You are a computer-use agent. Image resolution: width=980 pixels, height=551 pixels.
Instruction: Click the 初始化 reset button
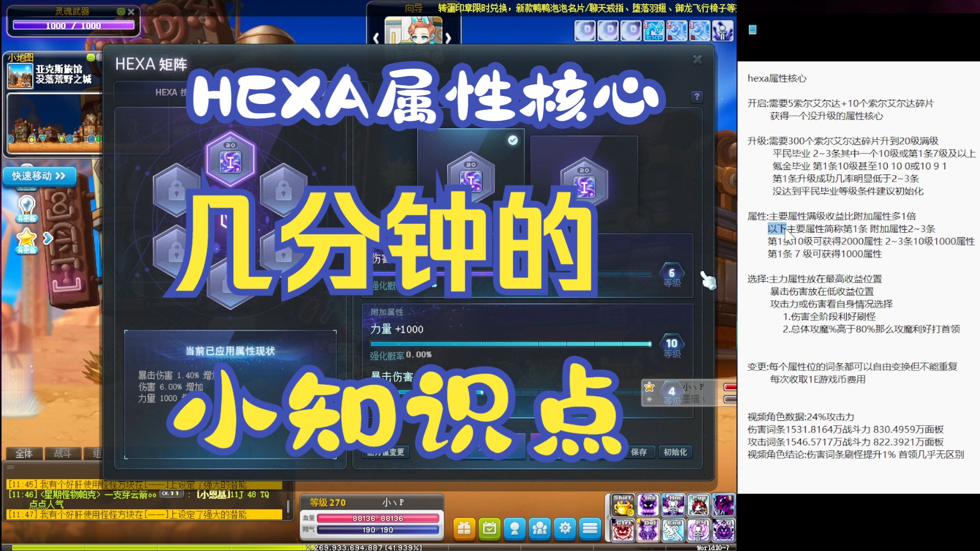pyautogui.click(x=675, y=452)
